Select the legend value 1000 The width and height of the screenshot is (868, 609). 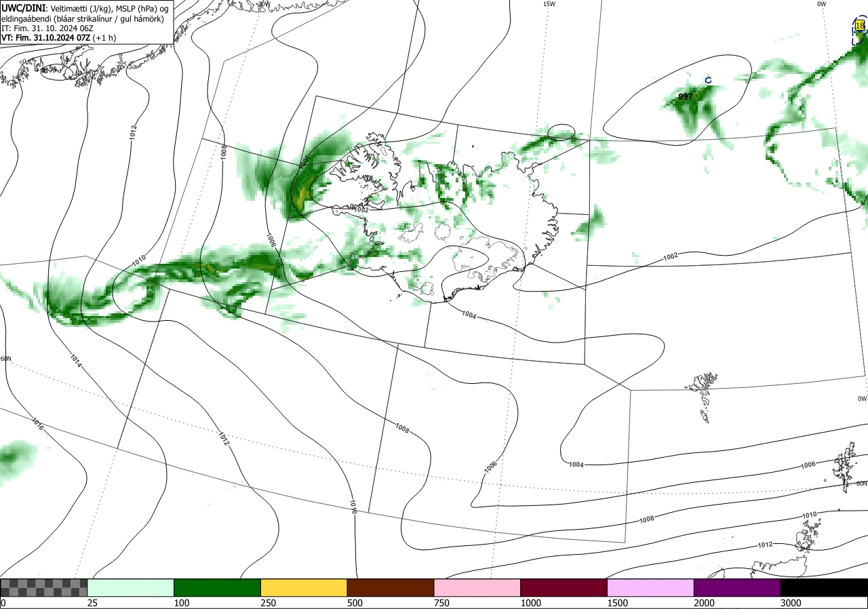(x=531, y=603)
